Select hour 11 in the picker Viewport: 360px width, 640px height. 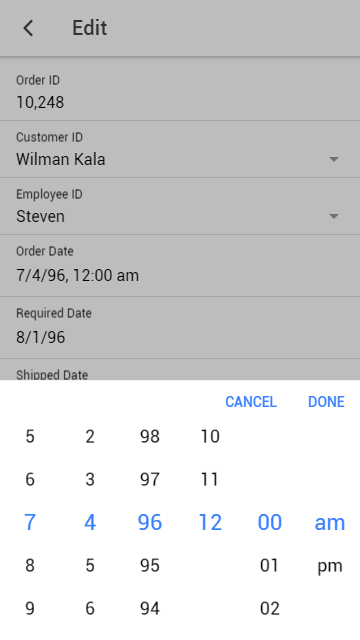[210, 479]
